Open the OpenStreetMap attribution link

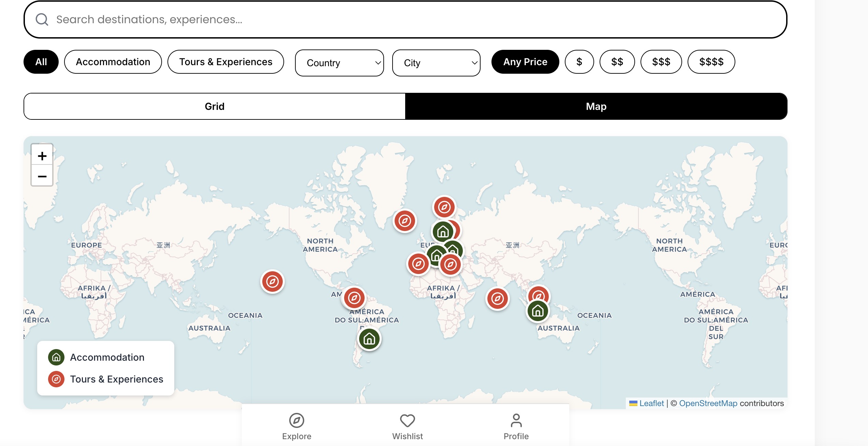[708, 403]
